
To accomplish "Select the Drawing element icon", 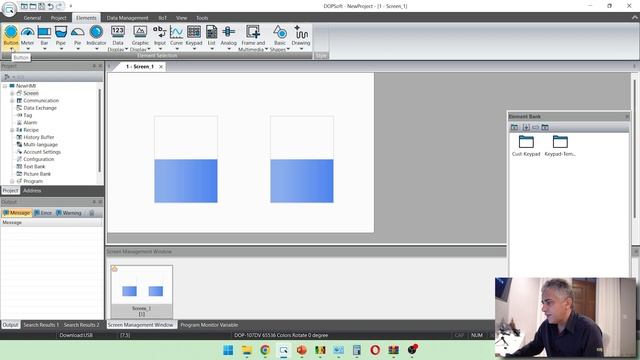I will pos(301,31).
